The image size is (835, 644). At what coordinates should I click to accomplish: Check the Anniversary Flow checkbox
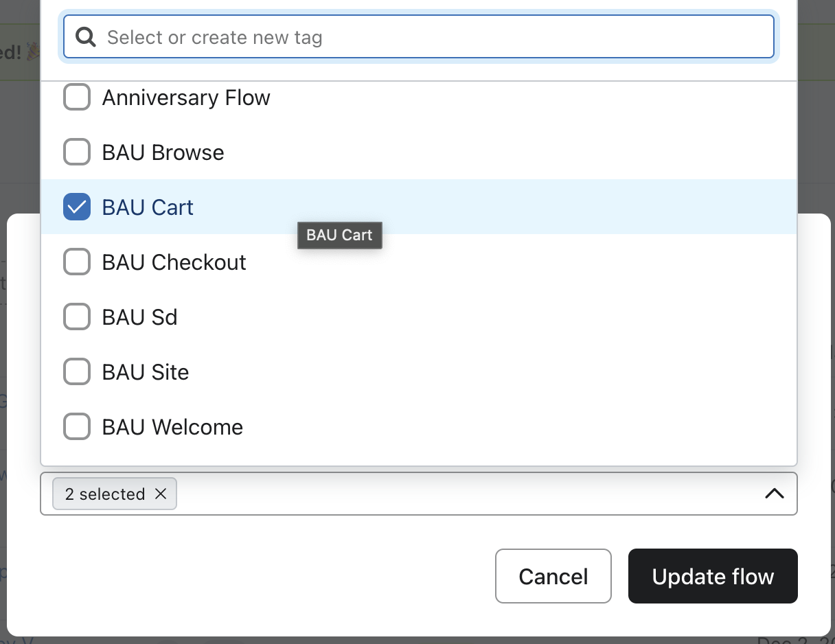[x=77, y=97]
